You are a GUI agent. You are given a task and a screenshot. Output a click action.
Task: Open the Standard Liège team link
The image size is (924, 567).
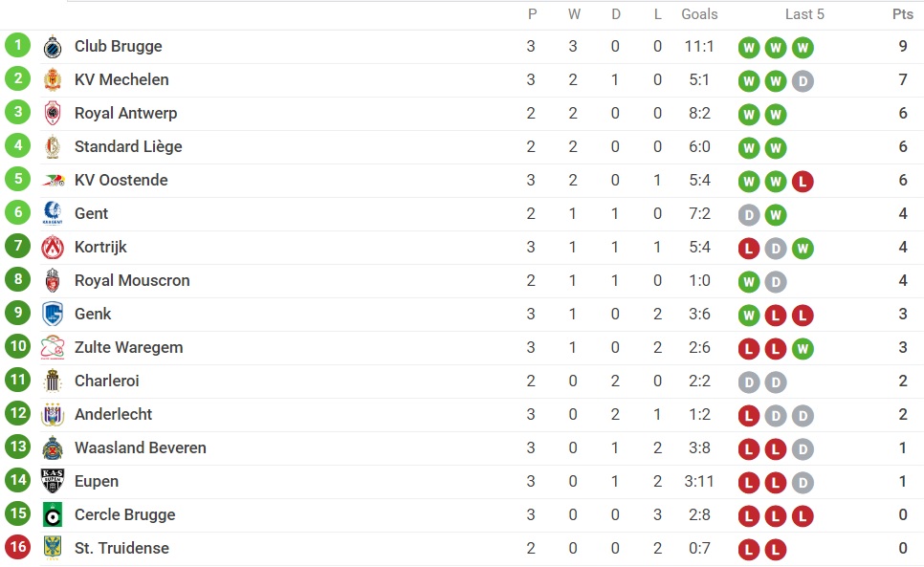(x=128, y=146)
